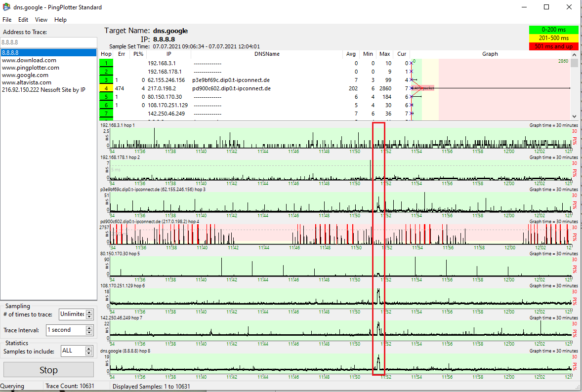Click the Min column header
The image size is (582, 392).
368,54
